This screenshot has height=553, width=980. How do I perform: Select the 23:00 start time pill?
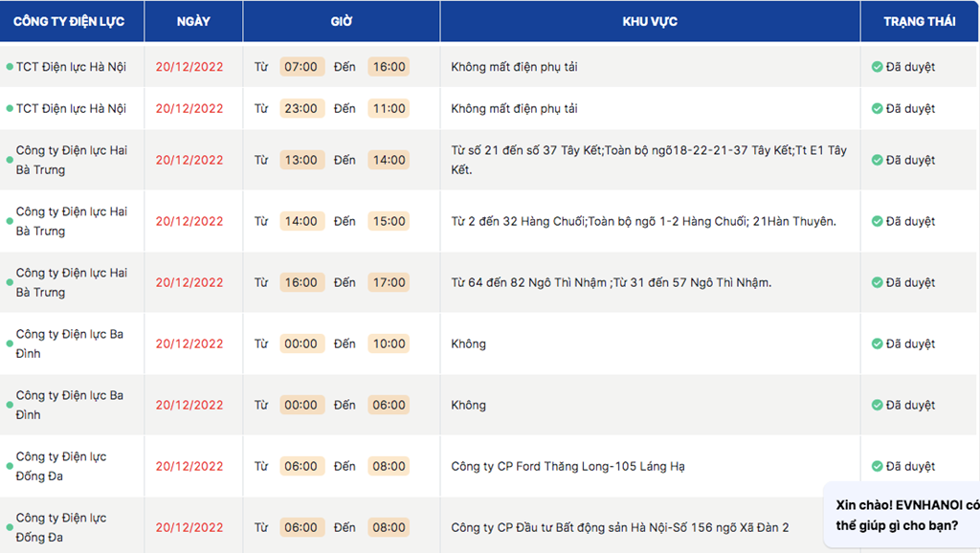(301, 109)
